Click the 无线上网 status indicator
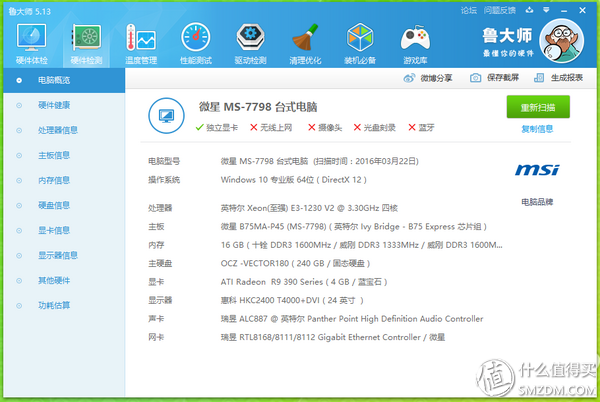 [x=271, y=128]
